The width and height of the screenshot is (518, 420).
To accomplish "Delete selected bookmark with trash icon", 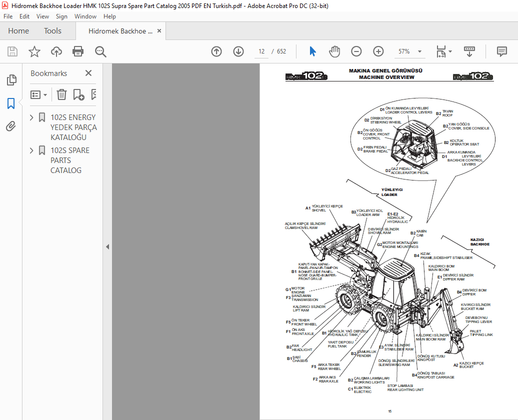I will (x=61, y=95).
